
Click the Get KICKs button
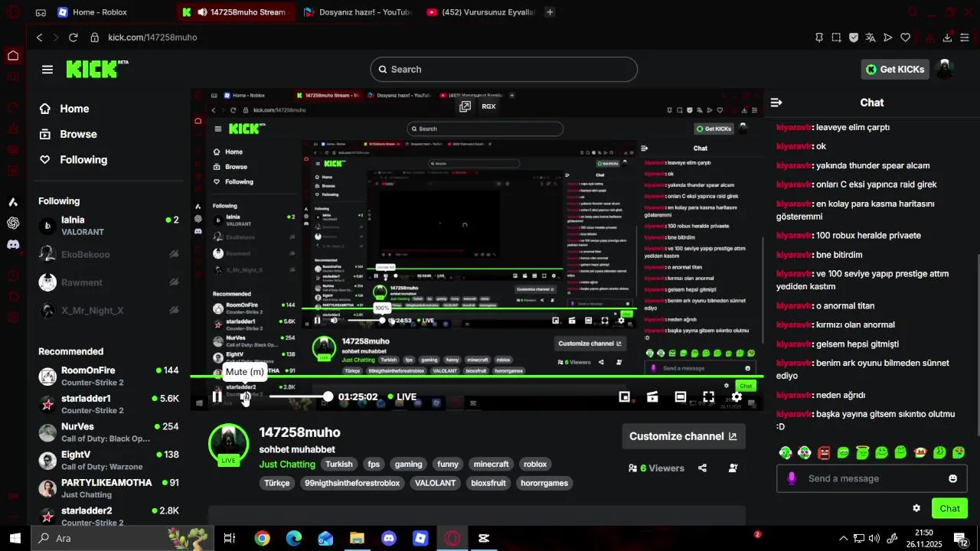pos(895,69)
